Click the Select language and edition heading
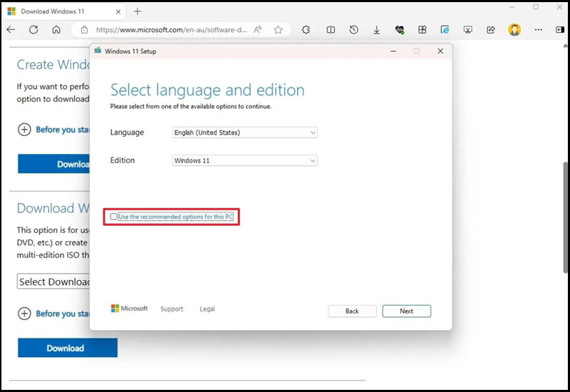570x392 pixels. click(x=207, y=90)
